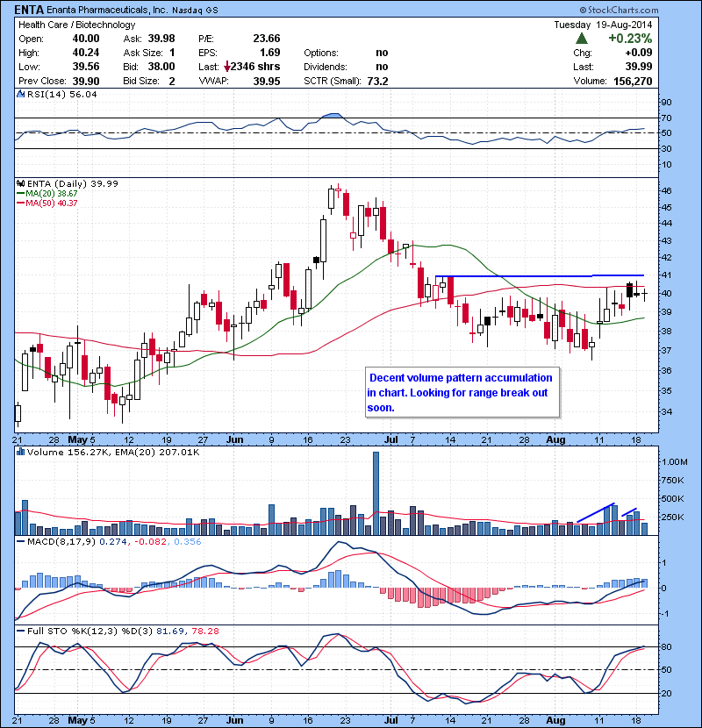Viewport: 702px width, 728px height.
Task: Click the tallest volume spike bar near July
Action: click(x=376, y=494)
